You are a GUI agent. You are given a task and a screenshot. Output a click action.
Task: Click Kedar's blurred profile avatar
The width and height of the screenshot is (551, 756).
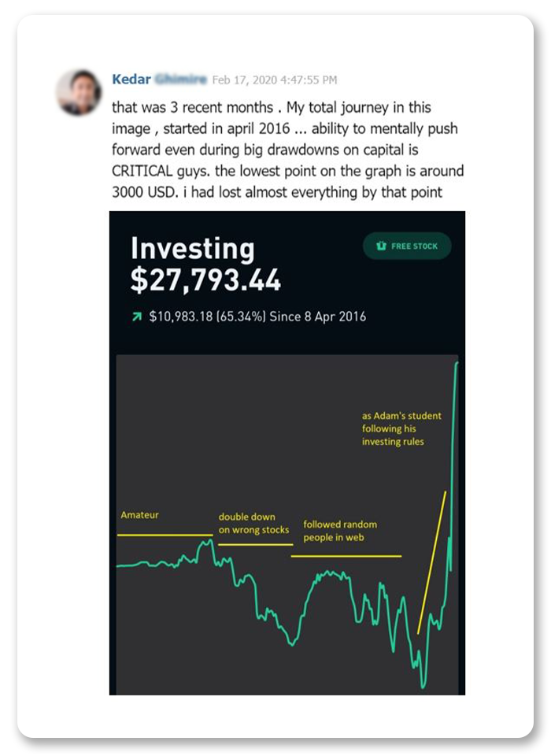79,92
